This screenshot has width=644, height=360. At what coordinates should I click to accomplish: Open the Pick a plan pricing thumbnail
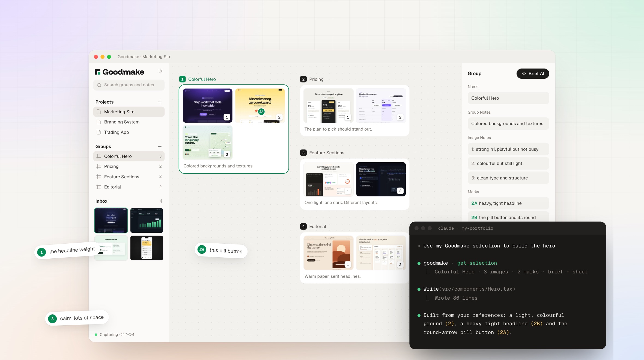click(x=328, y=105)
